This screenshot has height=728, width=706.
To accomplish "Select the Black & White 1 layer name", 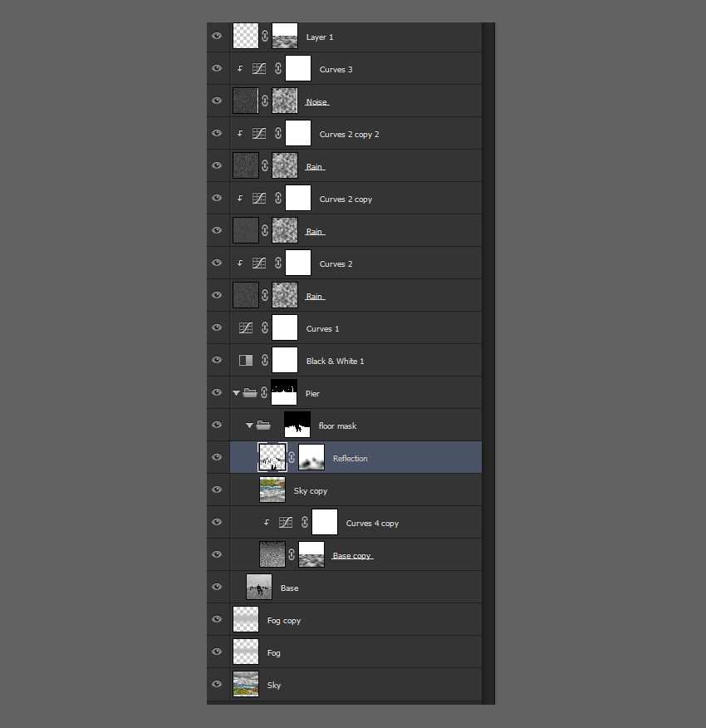I will 335,362.
